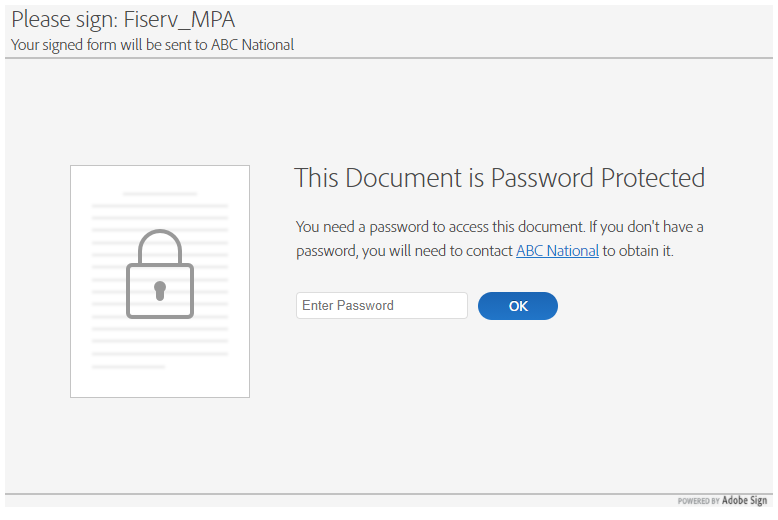Open the ABC National contact link
Viewport: 778px width, 520px height.
pyautogui.click(x=557, y=251)
